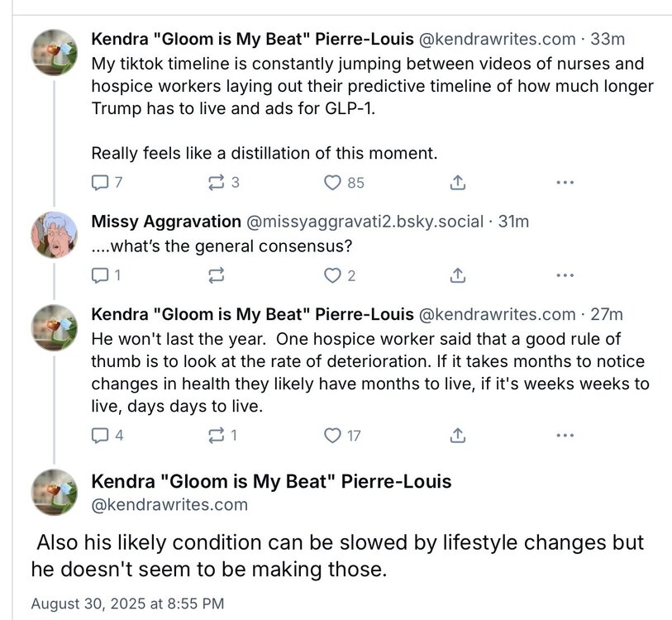This screenshot has height=620, width=672.
Task: View Kendra's avatar on the top post
Action: [55, 52]
